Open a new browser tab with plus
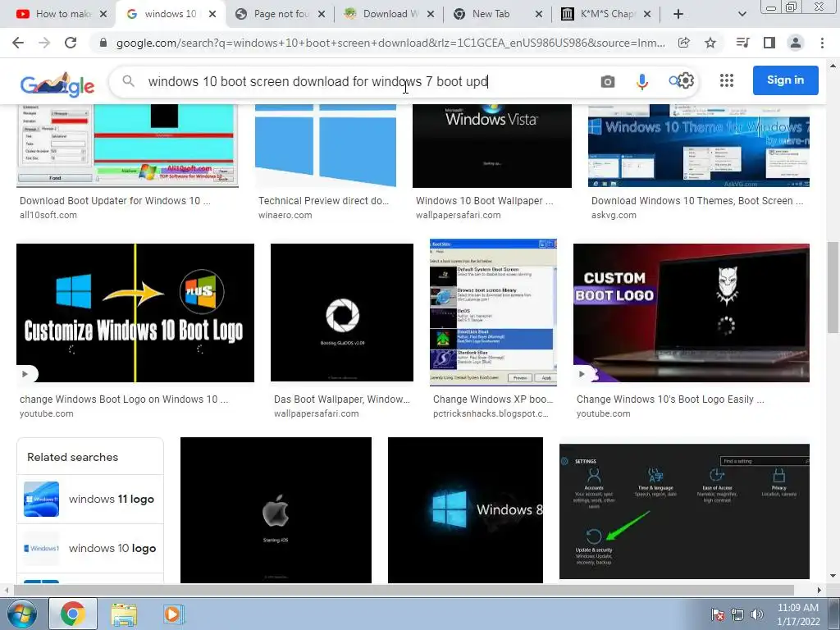The image size is (840, 630). [678, 14]
